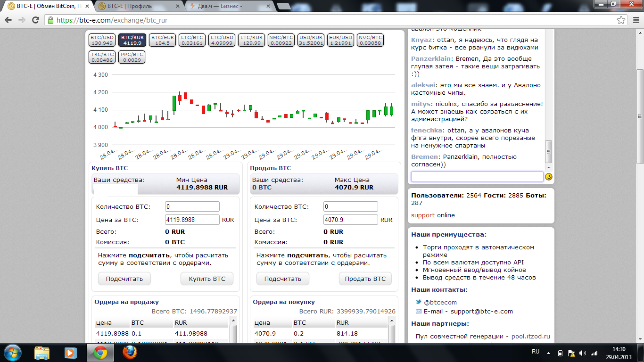Open Firefox from the taskbar

[x=130, y=353]
